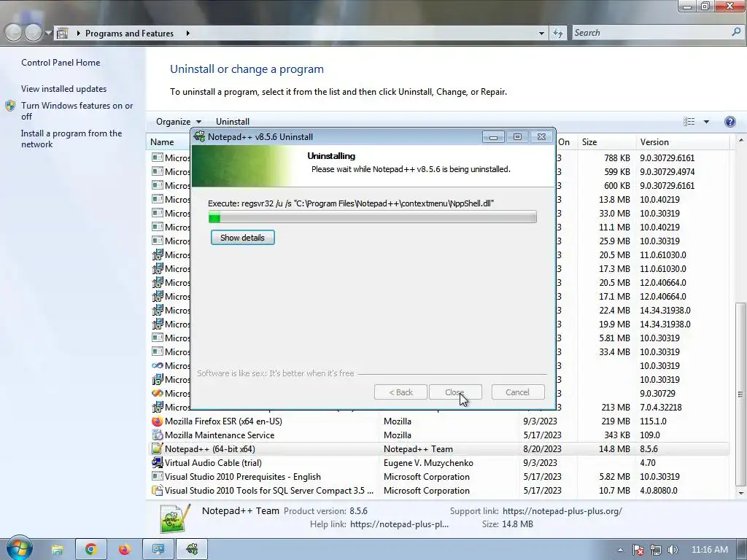Click the Virtual Audio Cable icon

click(x=158, y=463)
